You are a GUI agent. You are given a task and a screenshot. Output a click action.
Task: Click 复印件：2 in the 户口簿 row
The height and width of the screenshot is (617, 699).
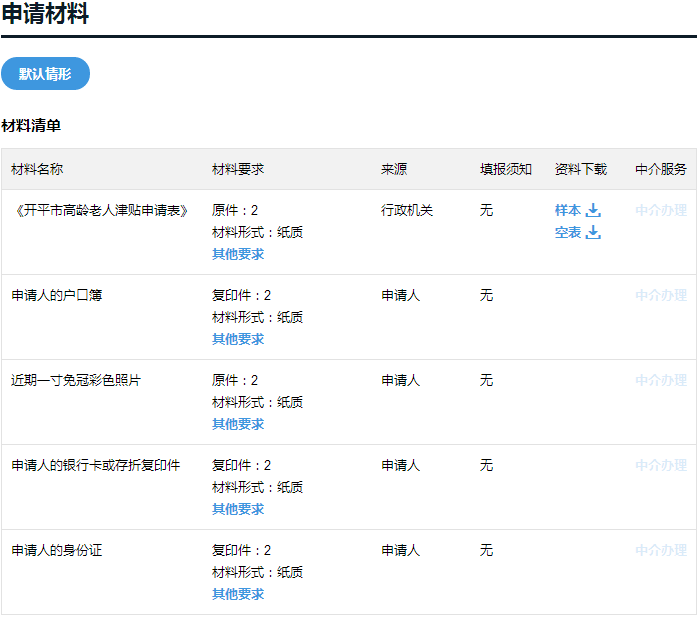pos(242,295)
